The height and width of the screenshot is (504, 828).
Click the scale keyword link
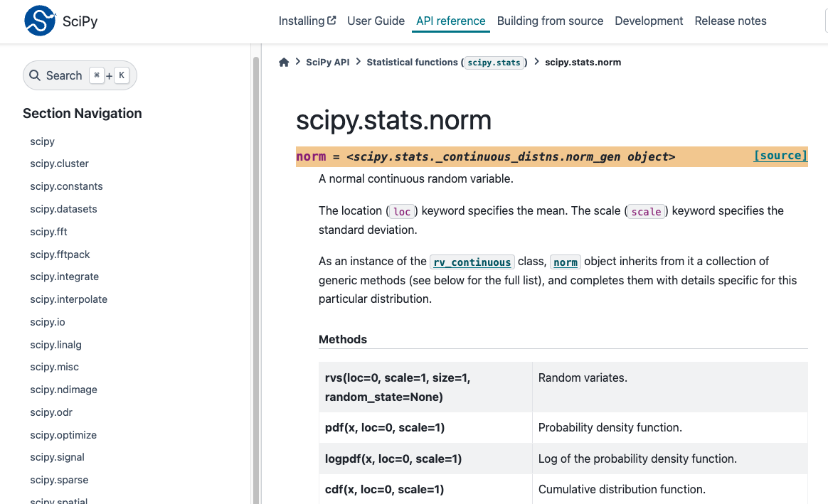(646, 211)
